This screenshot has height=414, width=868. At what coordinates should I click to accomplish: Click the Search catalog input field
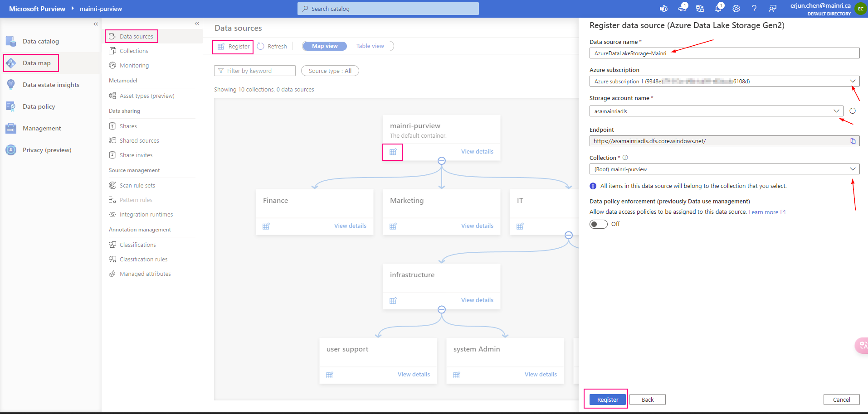coord(388,8)
